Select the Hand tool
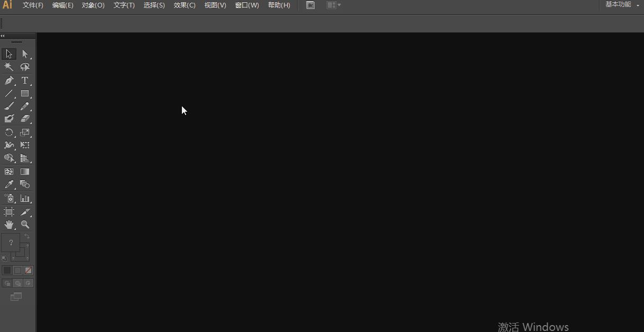The height and width of the screenshot is (332, 644). (x=8, y=225)
